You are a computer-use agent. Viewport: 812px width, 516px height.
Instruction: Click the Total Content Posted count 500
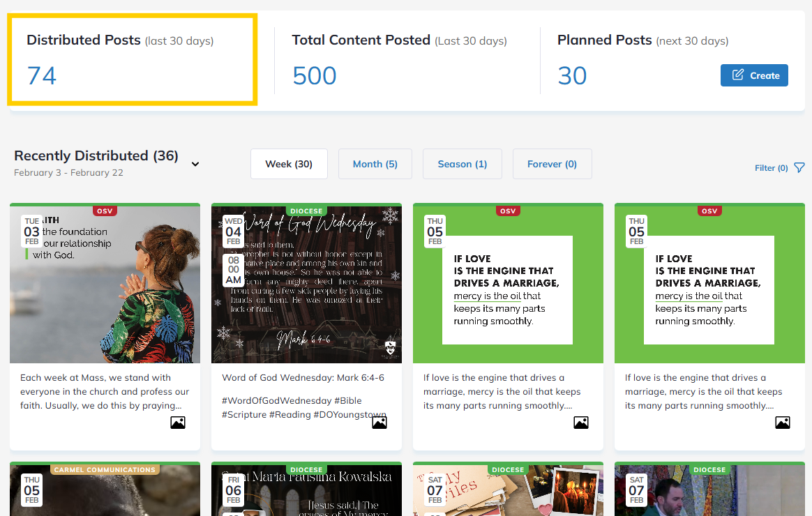pyautogui.click(x=315, y=75)
